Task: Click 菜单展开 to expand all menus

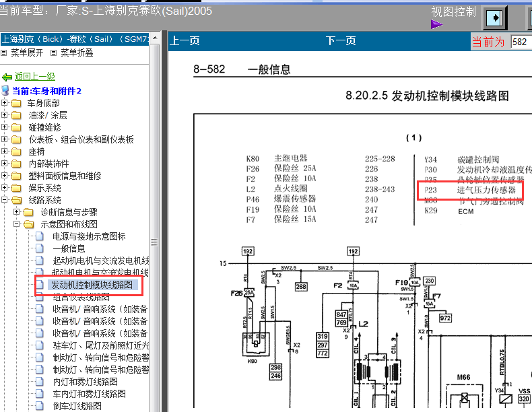Action: pos(27,53)
